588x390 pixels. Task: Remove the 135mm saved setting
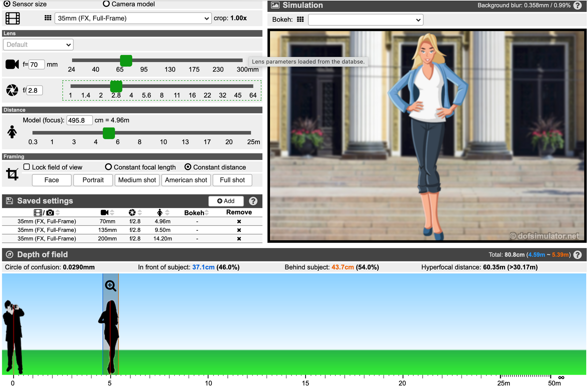coord(239,230)
